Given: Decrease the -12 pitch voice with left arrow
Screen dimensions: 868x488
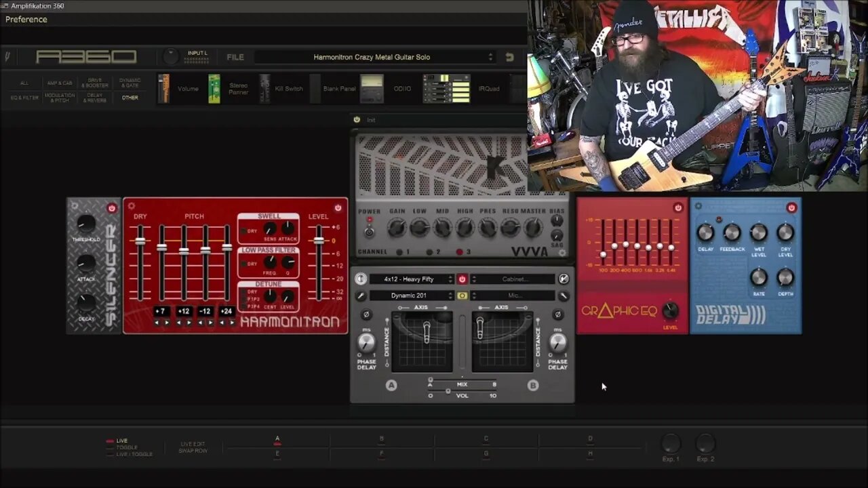Looking at the screenshot, I should [200, 323].
